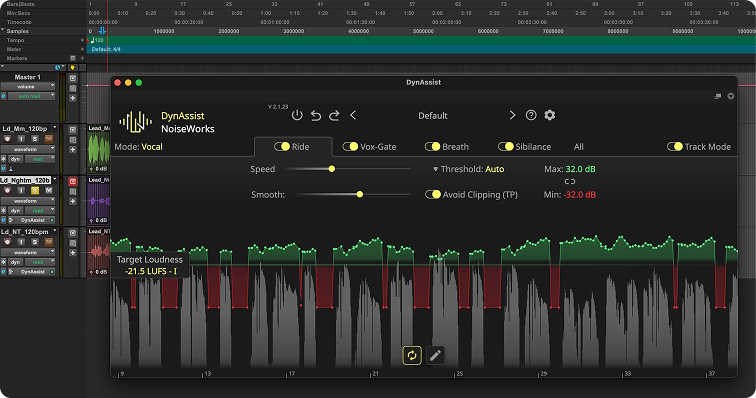Screen dimensions: 756x398
Task: Click the 120 tempo marker in ruler
Action: pos(97,41)
